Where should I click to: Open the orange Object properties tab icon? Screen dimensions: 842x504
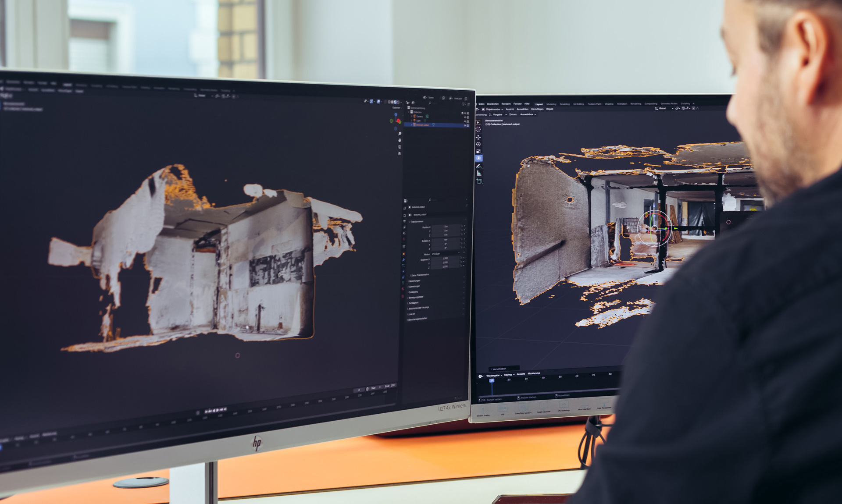point(404,254)
